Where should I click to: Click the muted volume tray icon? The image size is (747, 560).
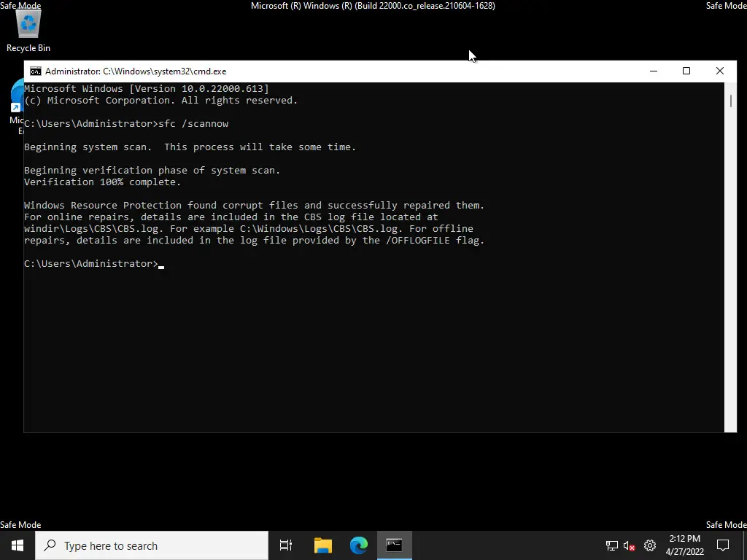(630, 545)
